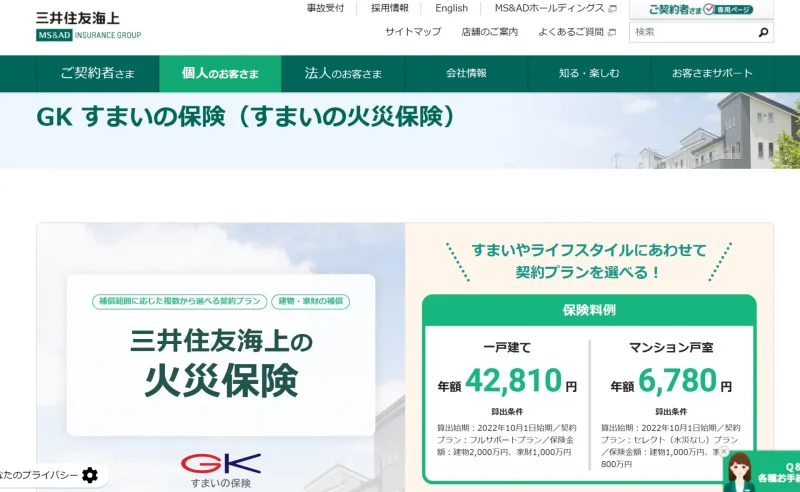Open the 法人のお客さま tab

pyautogui.click(x=343, y=73)
